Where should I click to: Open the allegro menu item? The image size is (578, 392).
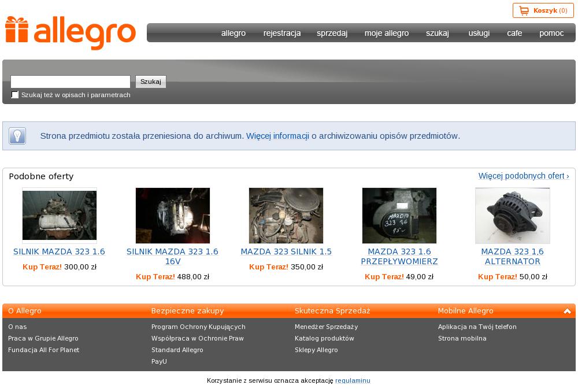point(234,33)
